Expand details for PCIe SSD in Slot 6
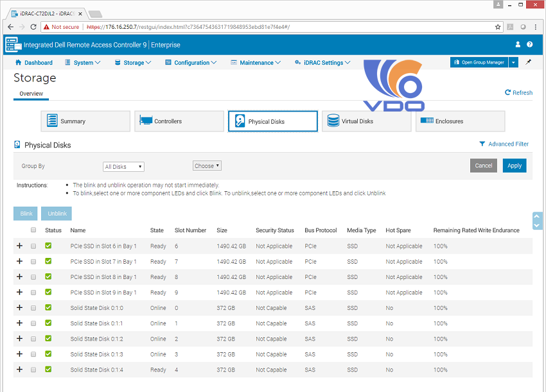 click(20, 246)
